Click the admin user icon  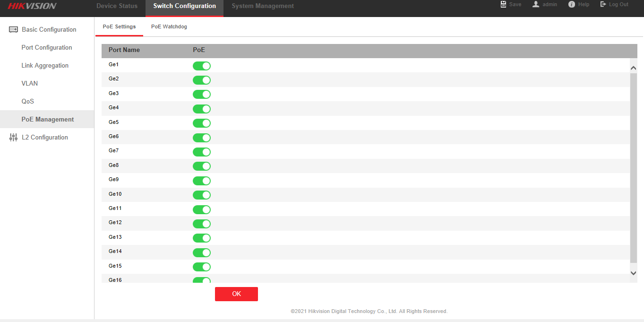pyautogui.click(x=536, y=4)
